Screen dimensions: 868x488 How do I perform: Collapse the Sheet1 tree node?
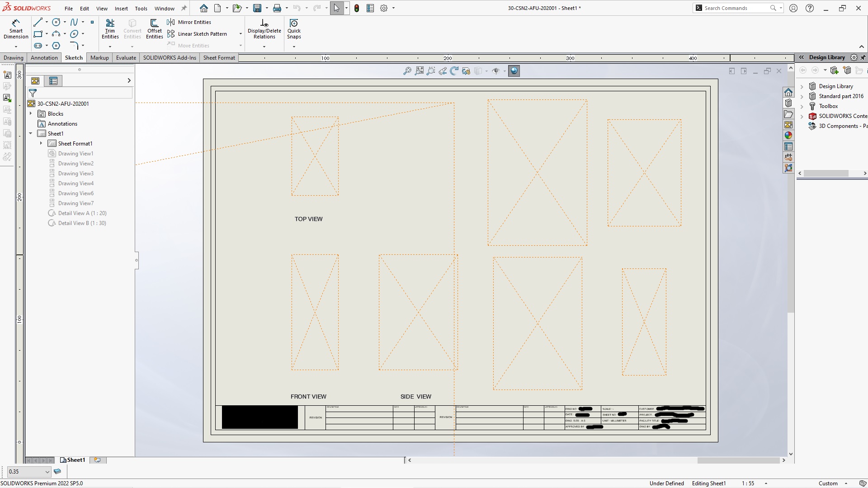tap(31, 133)
